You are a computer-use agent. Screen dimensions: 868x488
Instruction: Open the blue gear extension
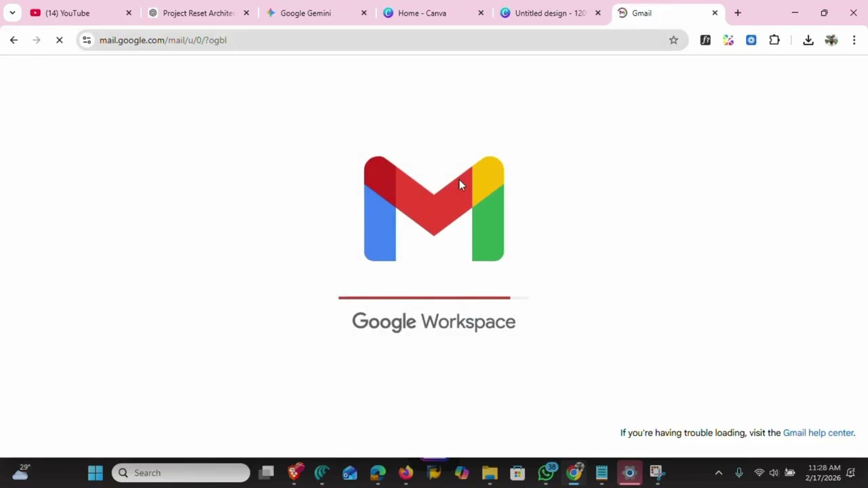[x=751, y=40]
